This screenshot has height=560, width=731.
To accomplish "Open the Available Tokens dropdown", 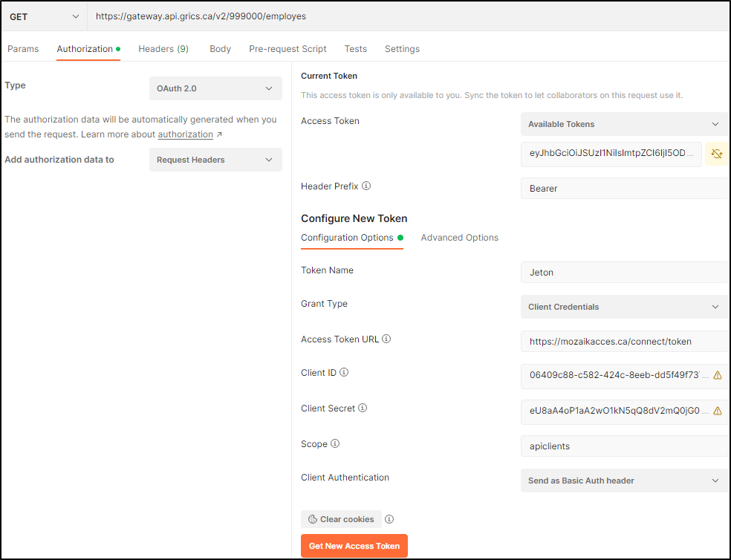I will coord(623,124).
